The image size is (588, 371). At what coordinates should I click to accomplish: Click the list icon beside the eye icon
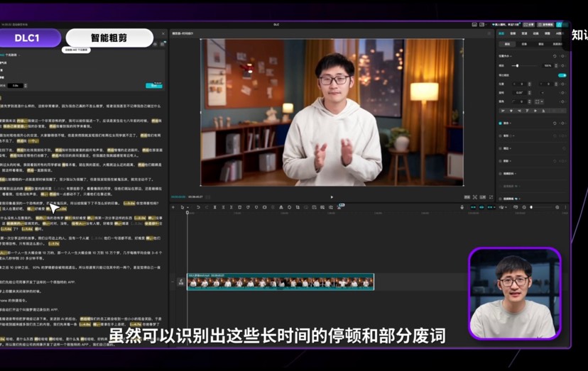163,44
